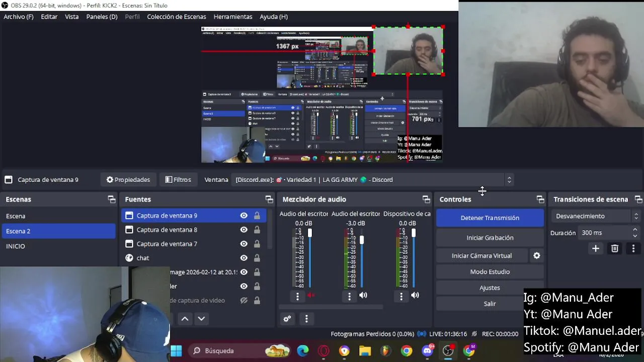Hide the chat source

[x=244, y=258]
